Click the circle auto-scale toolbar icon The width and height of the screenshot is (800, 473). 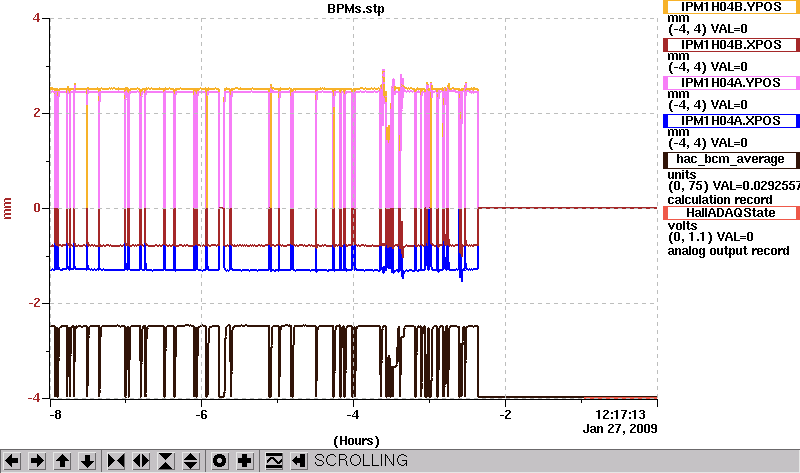tap(219, 461)
